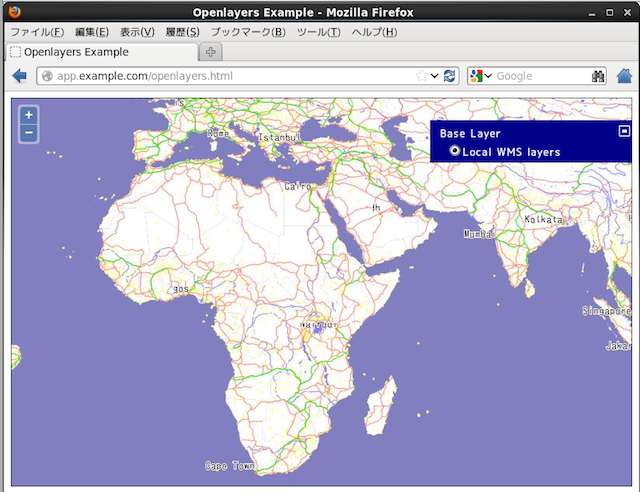Open the 履歴 (History) menu
The height and width of the screenshot is (492, 640).
[180, 32]
